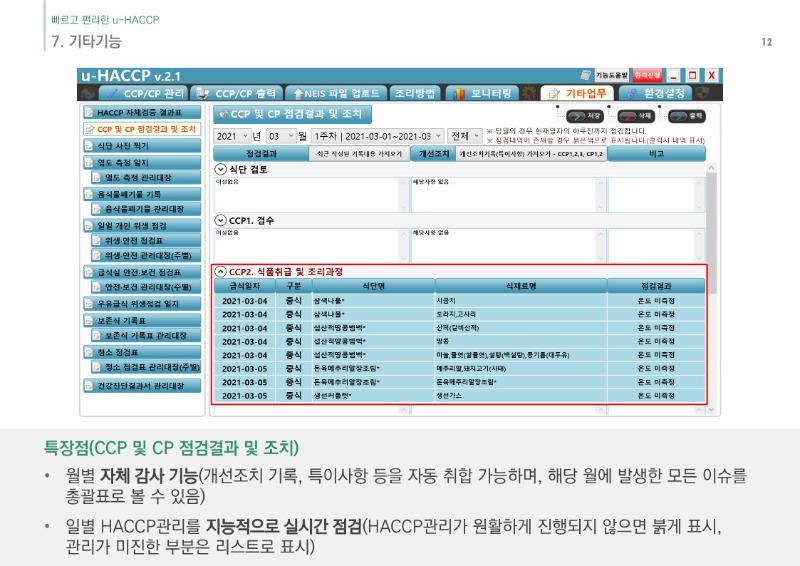Open the 전체 filter dropdown
This screenshot has width=800, height=566.
click(465, 136)
